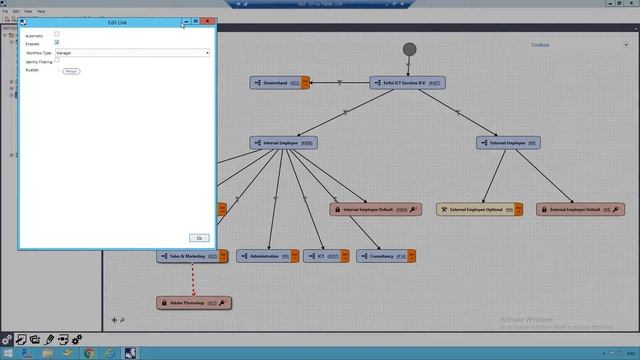The height and width of the screenshot is (360, 640).
Task: Select the first gears icon in the bottom toolbar
Action: [x=7, y=339]
